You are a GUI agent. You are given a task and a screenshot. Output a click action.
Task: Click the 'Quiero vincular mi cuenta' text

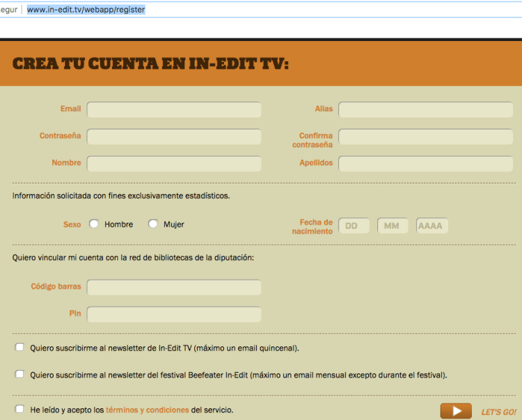133,258
